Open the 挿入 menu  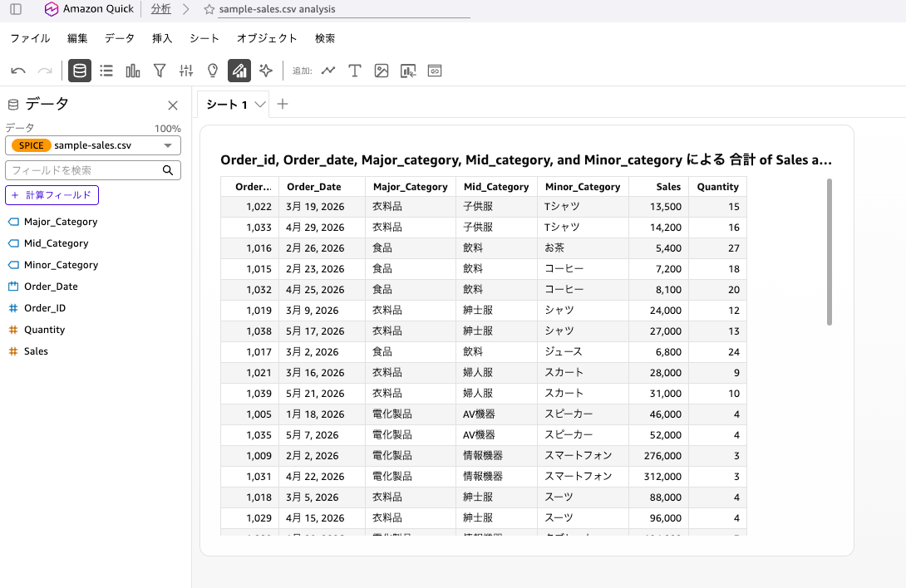[x=162, y=38]
